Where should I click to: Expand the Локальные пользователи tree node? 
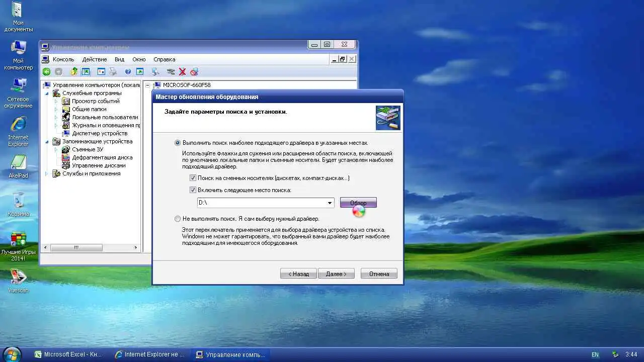point(56,117)
